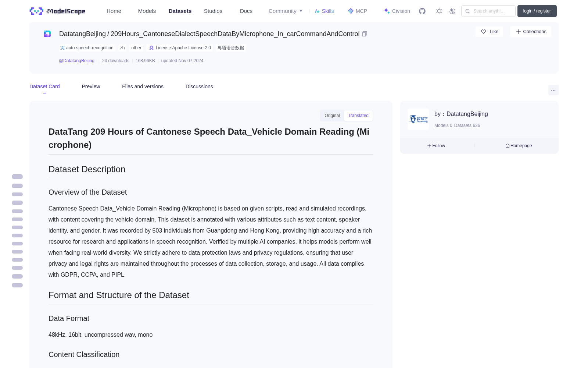588x368 pixels.
Task: Copy dataset name with copy icon
Action: coord(365,34)
